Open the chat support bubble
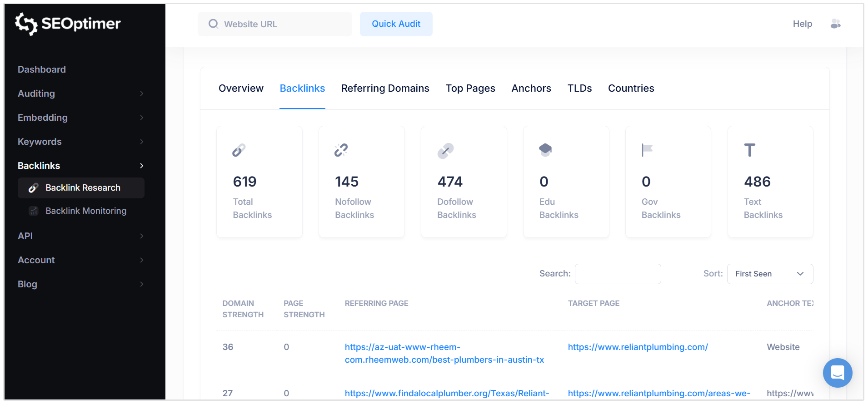 pos(837,373)
